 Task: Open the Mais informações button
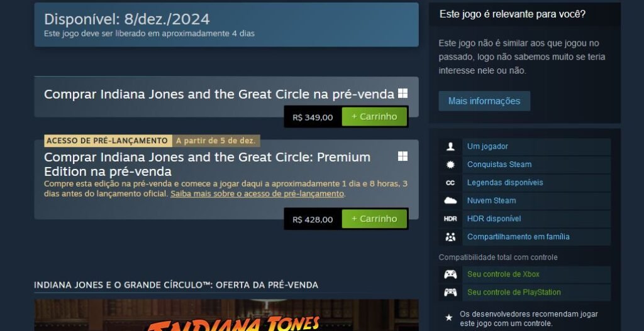484,101
